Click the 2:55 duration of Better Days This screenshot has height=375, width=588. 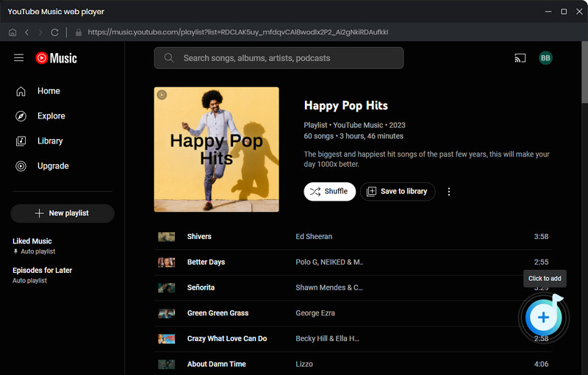pos(541,262)
